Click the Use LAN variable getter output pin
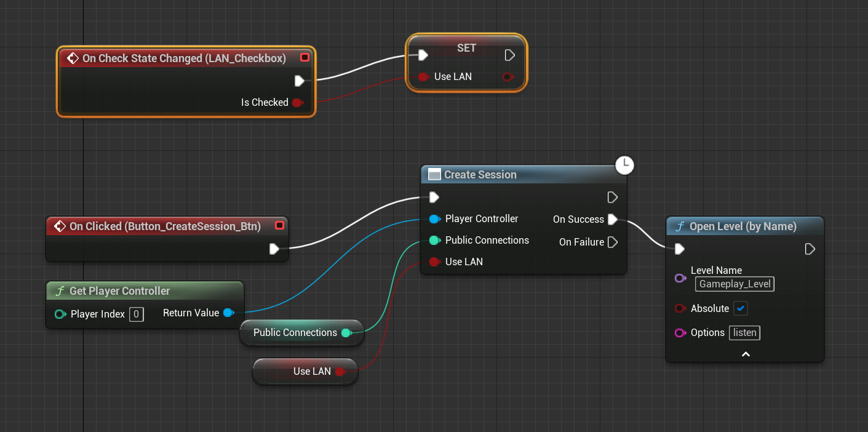The width and height of the screenshot is (868, 432). tap(340, 372)
